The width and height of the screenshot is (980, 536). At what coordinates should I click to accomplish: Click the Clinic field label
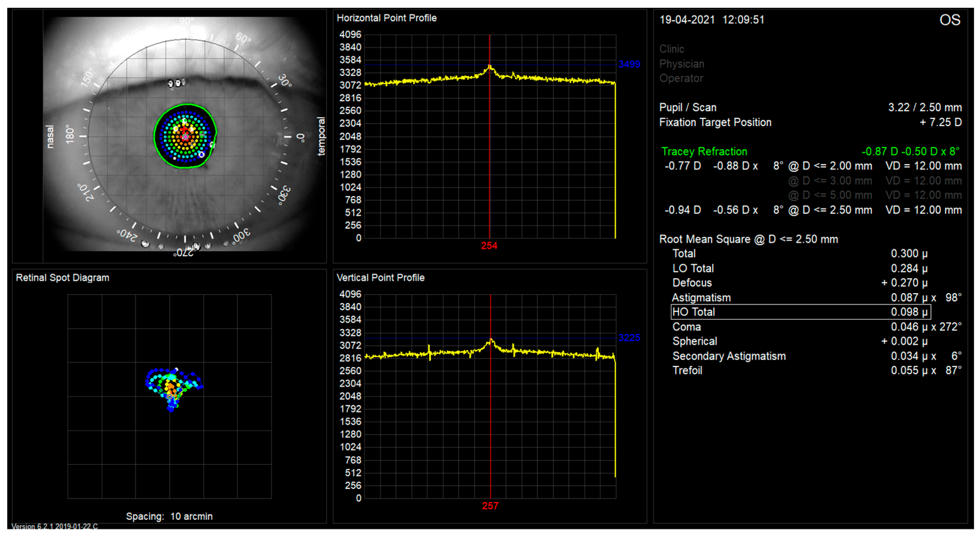(x=672, y=49)
